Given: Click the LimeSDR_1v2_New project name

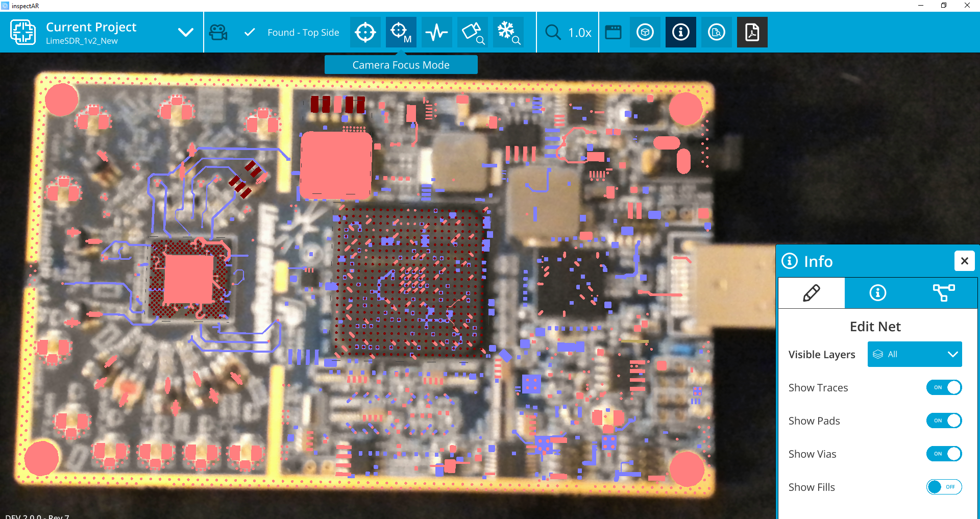Looking at the screenshot, I should tap(82, 41).
